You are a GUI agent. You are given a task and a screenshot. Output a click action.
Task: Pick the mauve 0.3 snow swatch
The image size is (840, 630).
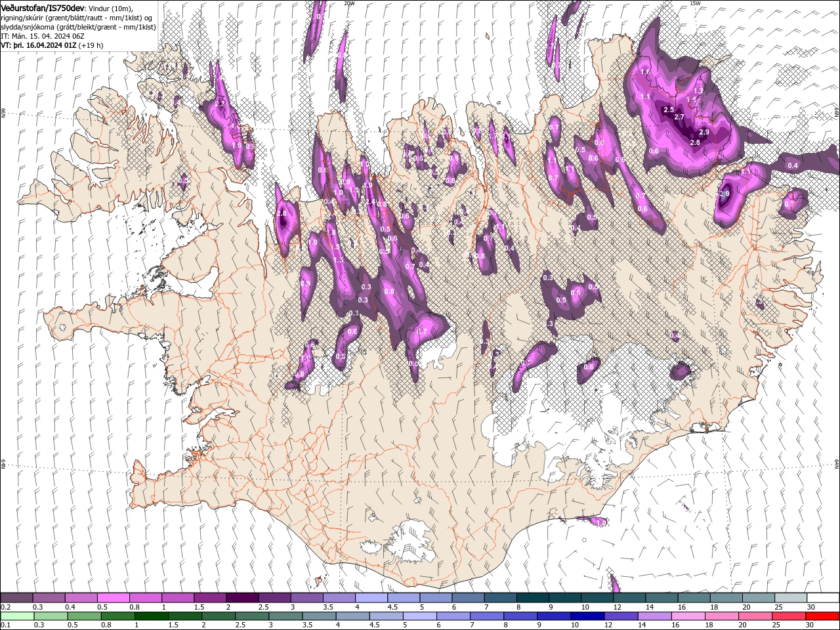point(49,598)
